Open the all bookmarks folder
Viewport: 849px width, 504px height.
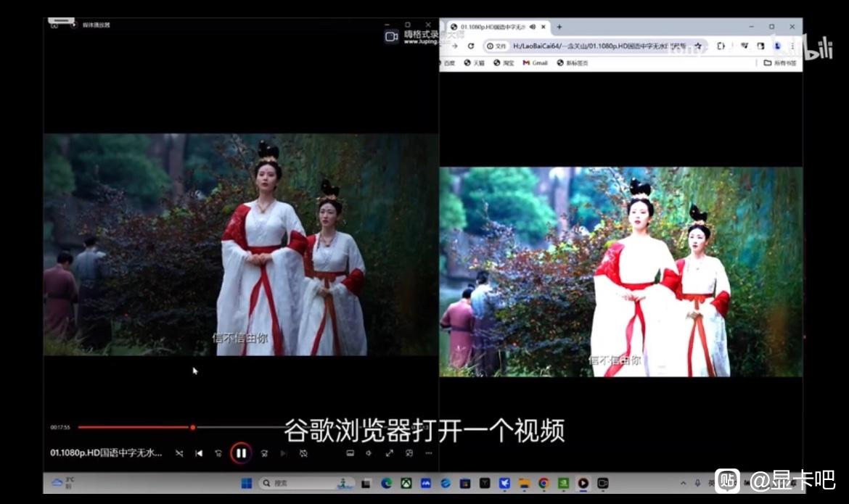pyautogui.click(x=780, y=63)
